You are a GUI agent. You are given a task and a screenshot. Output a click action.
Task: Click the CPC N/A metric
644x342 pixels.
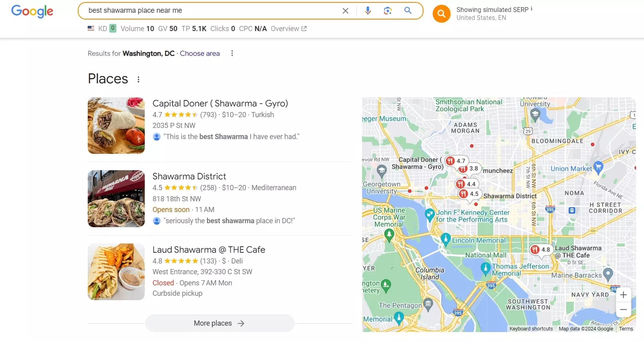[253, 29]
